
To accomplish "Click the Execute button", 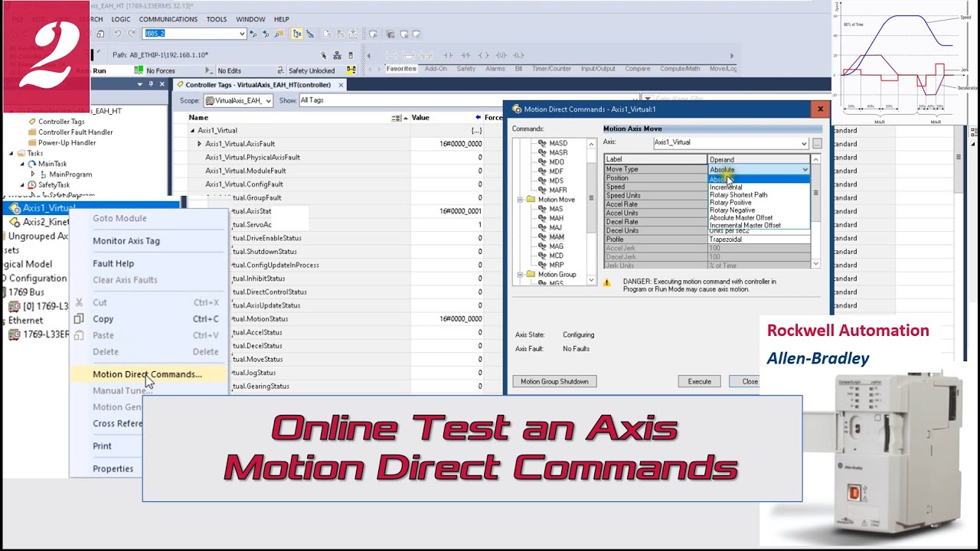I will click(x=699, y=381).
